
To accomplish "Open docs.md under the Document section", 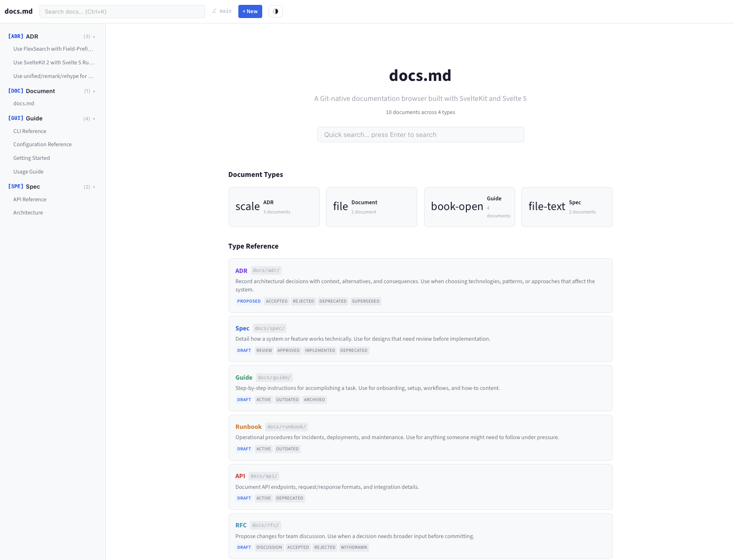I will pyautogui.click(x=23, y=103).
